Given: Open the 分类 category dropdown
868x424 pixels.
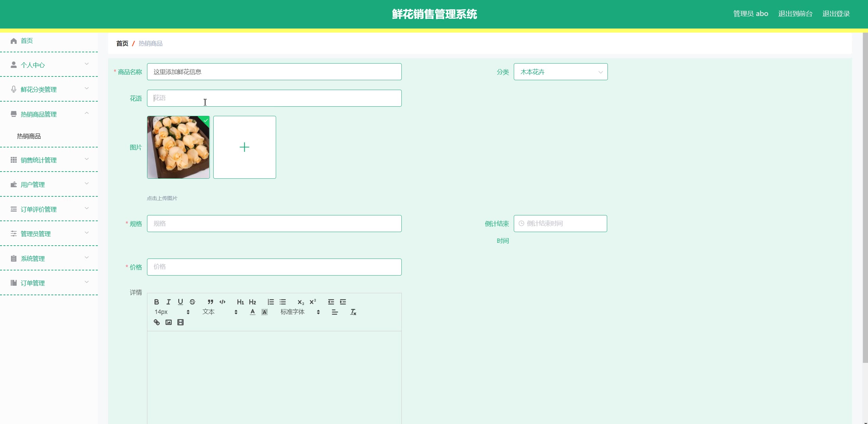Looking at the screenshot, I should 561,72.
